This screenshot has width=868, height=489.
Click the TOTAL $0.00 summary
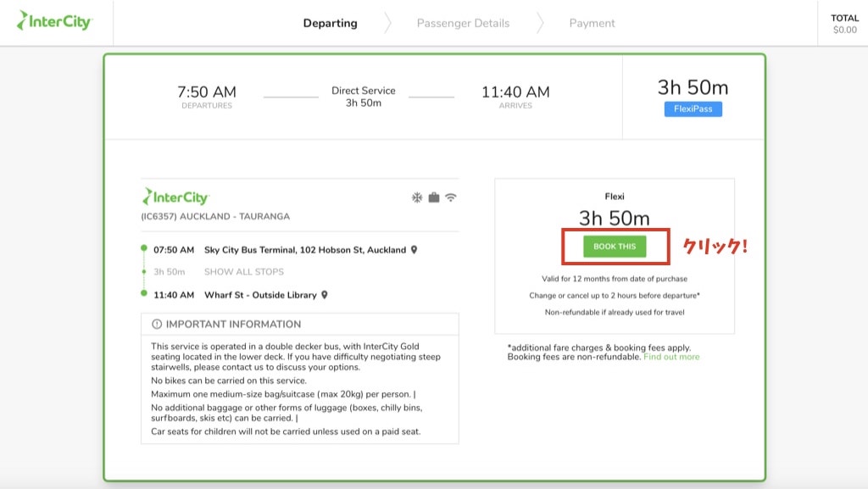(x=844, y=24)
